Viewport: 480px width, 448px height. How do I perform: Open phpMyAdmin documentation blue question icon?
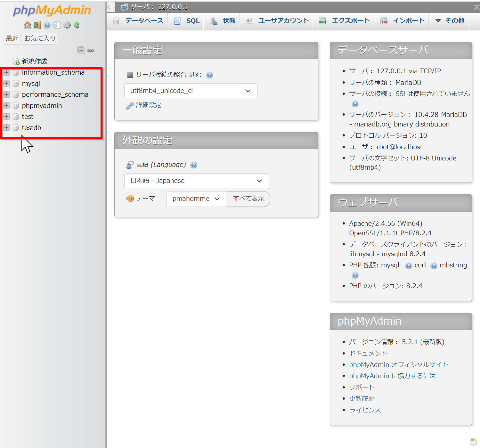(47, 25)
